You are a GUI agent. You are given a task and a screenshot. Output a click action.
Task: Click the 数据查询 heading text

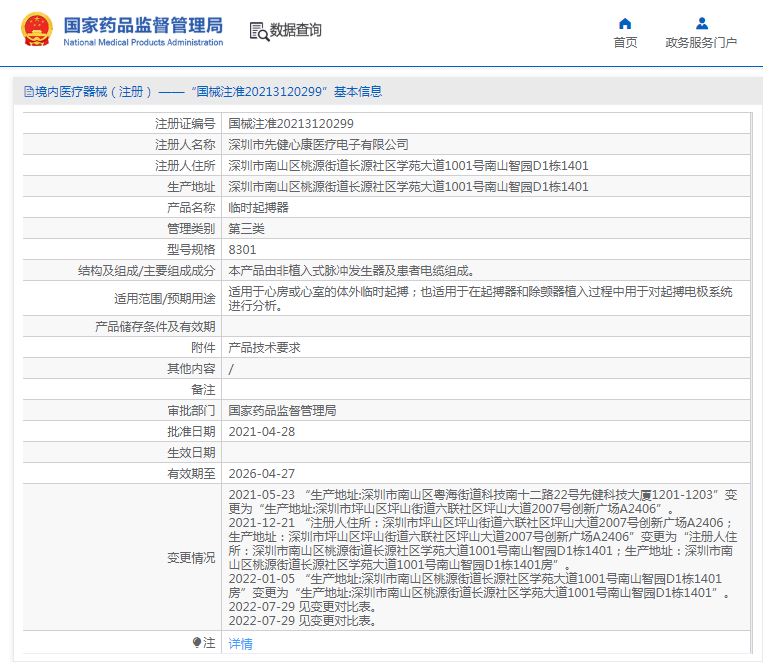tap(295, 30)
